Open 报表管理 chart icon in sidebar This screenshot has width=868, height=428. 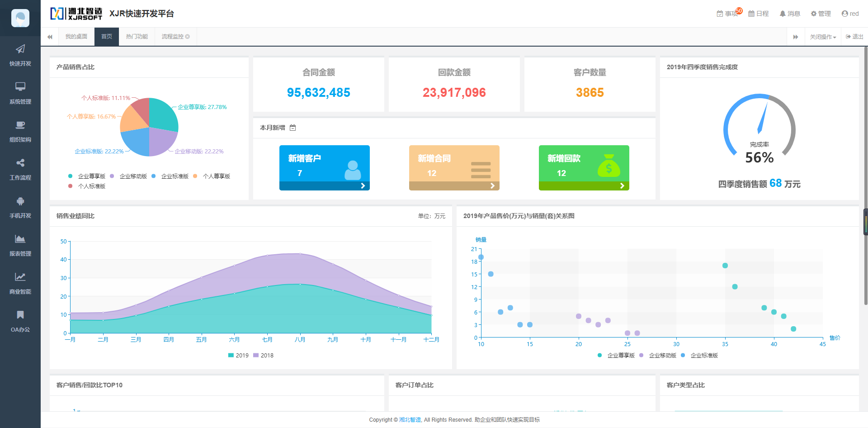tap(20, 239)
